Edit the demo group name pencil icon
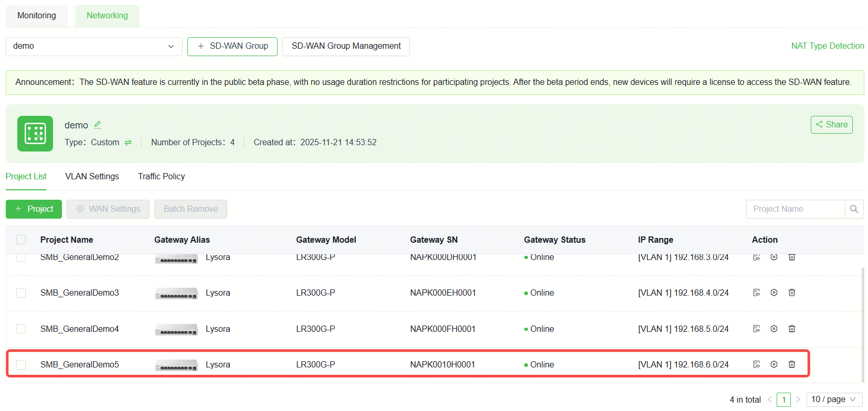The width and height of the screenshot is (868, 411). [98, 125]
